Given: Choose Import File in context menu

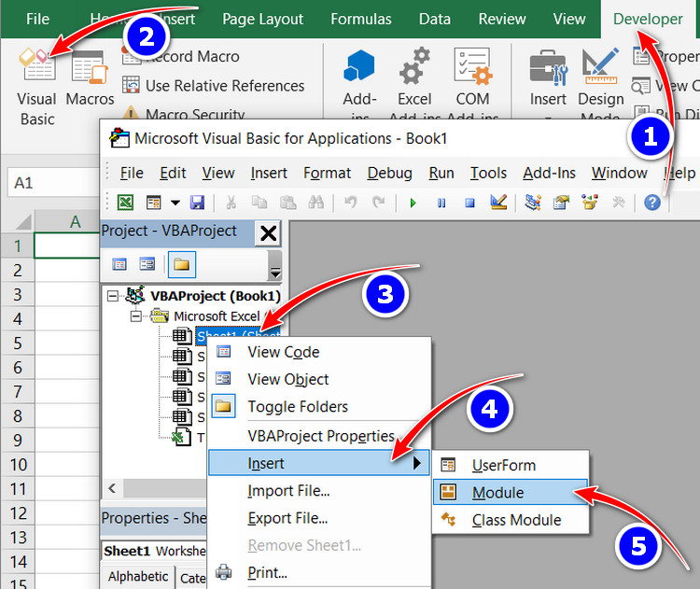Looking at the screenshot, I should pyautogui.click(x=319, y=491).
